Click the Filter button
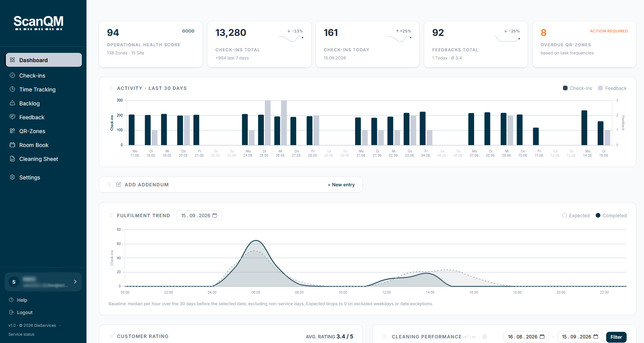 [616, 337]
